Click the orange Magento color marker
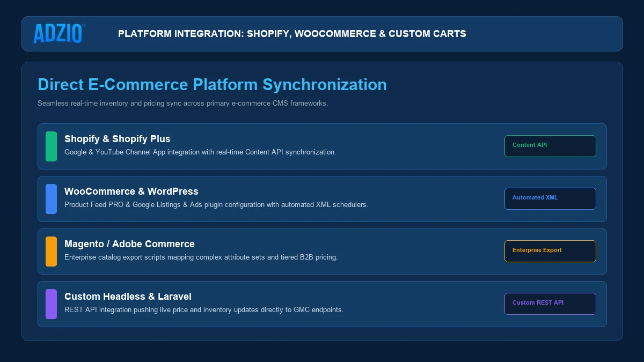The width and height of the screenshot is (644, 362). point(51,252)
